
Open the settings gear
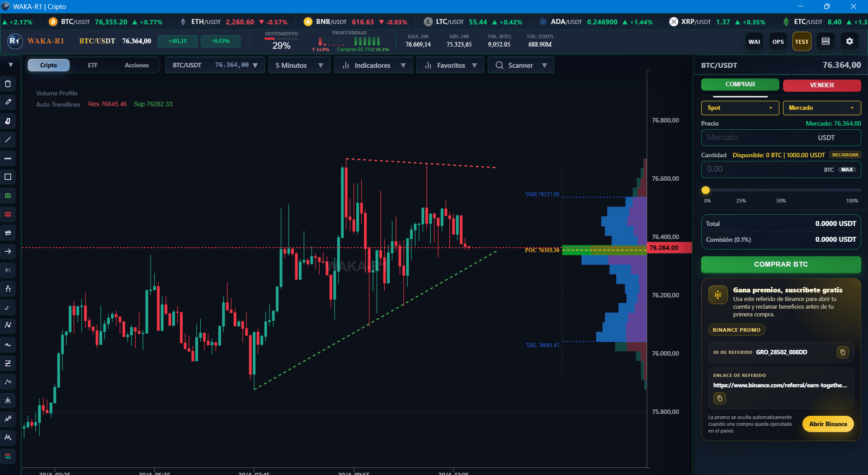pos(849,42)
